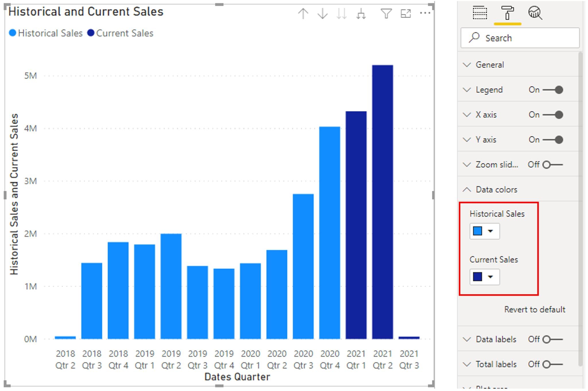
Task: Open Historical Sales color dropdown arrow
Action: tap(490, 231)
